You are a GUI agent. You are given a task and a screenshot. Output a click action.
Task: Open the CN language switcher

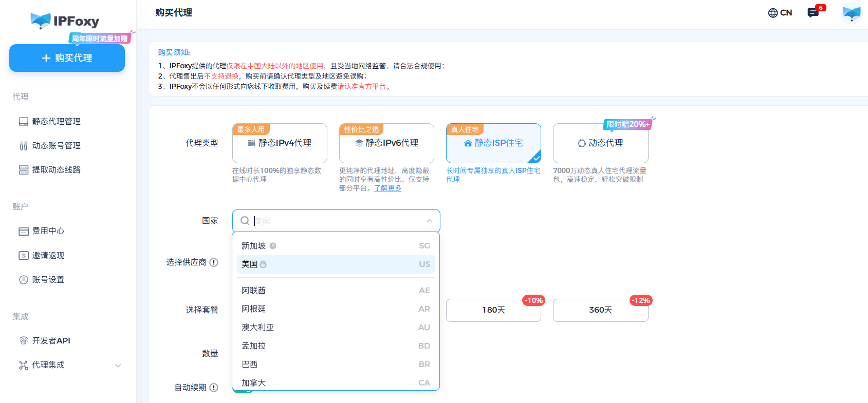pos(780,13)
